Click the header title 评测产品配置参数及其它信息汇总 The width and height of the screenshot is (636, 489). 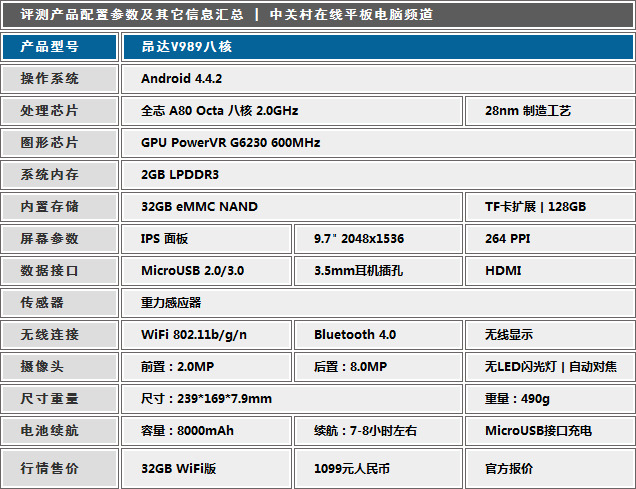pos(132,15)
